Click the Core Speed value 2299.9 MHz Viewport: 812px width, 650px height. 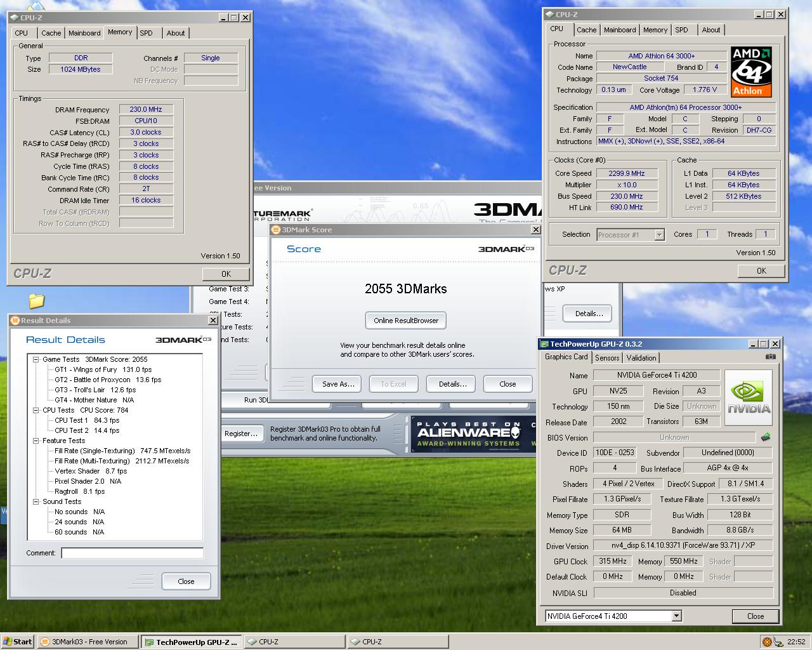[627, 173]
